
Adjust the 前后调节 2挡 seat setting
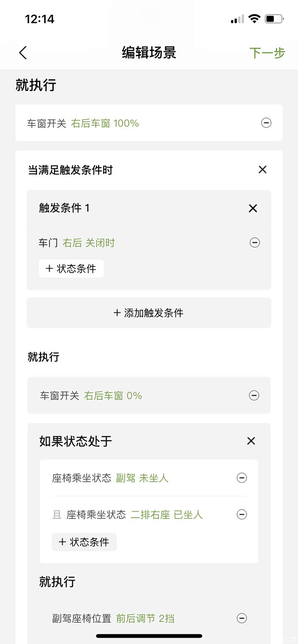coord(145,618)
